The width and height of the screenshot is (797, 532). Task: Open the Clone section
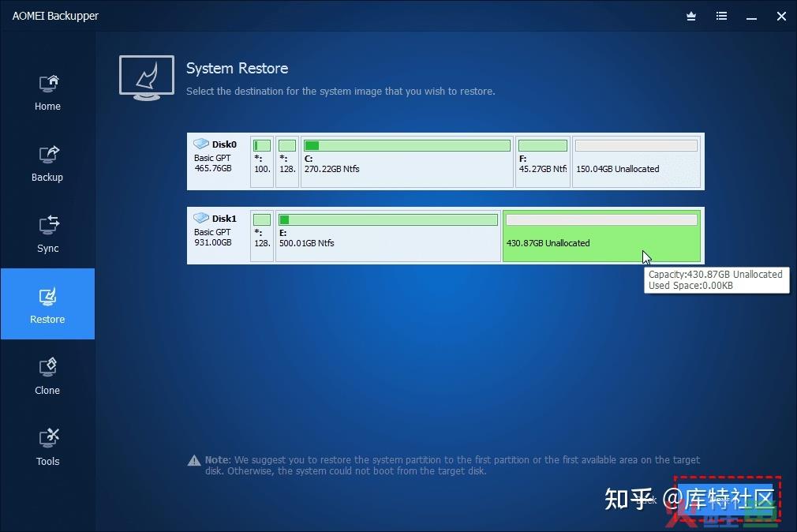[47, 377]
